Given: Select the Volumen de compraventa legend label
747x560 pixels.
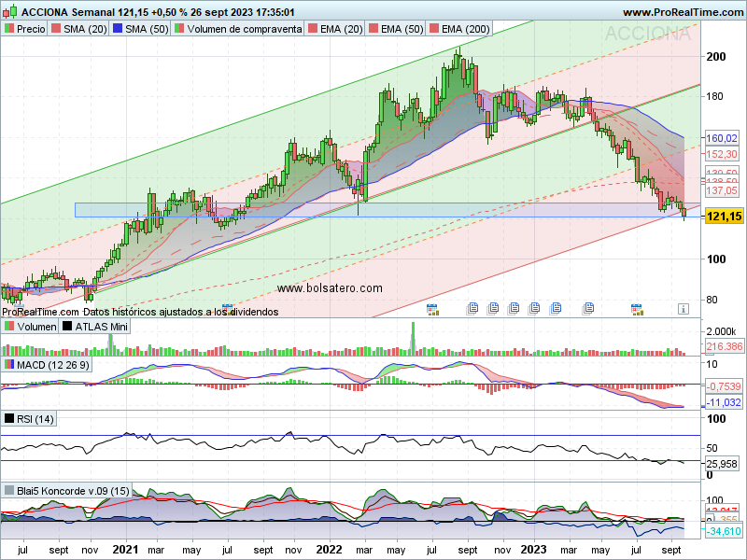Looking at the screenshot, I should [x=245, y=29].
